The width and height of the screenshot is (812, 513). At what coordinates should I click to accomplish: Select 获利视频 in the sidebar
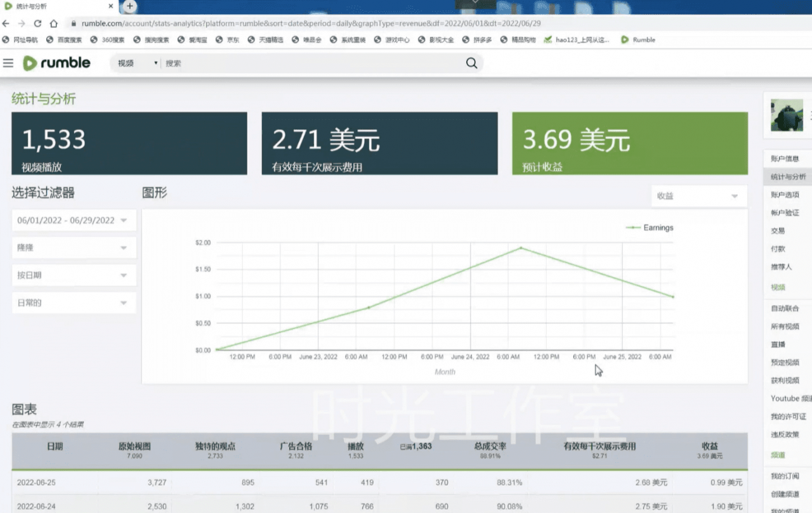(787, 380)
